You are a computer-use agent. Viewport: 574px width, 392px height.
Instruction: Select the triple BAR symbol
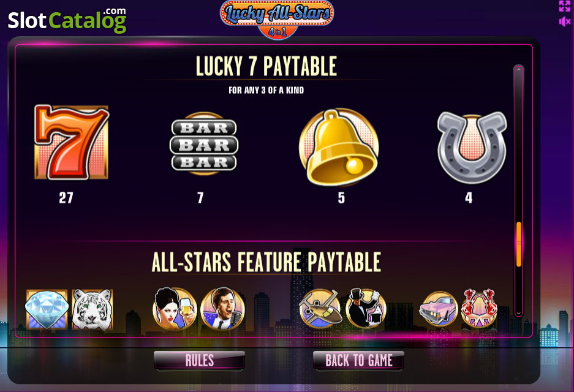pos(204,144)
